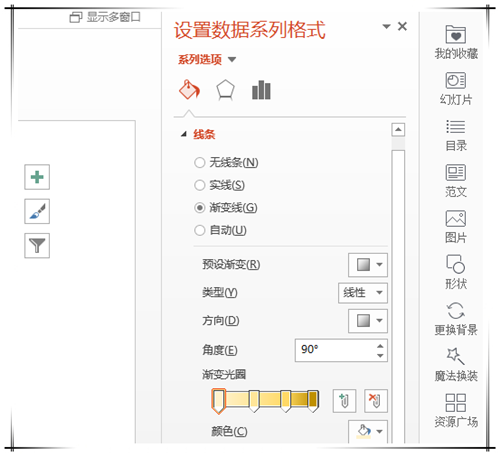The height and width of the screenshot is (456, 500).
Task: Select the second gradient stop
Action: (254, 401)
